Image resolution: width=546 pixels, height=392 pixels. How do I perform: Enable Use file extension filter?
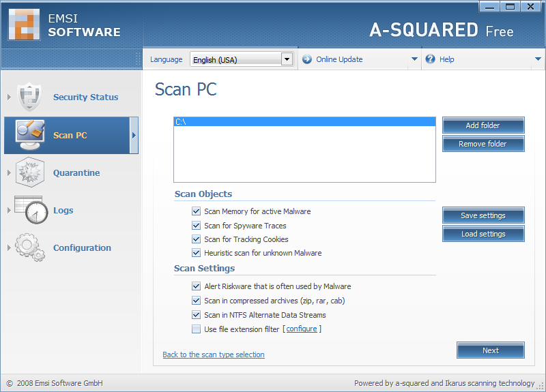pyautogui.click(x=196, y=329)
